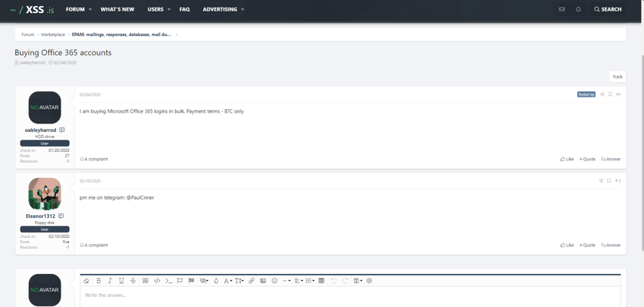The height and width of the screenshot is (307, 644).
Task: Insert a link using the chain icon
Action: point(251,281)
